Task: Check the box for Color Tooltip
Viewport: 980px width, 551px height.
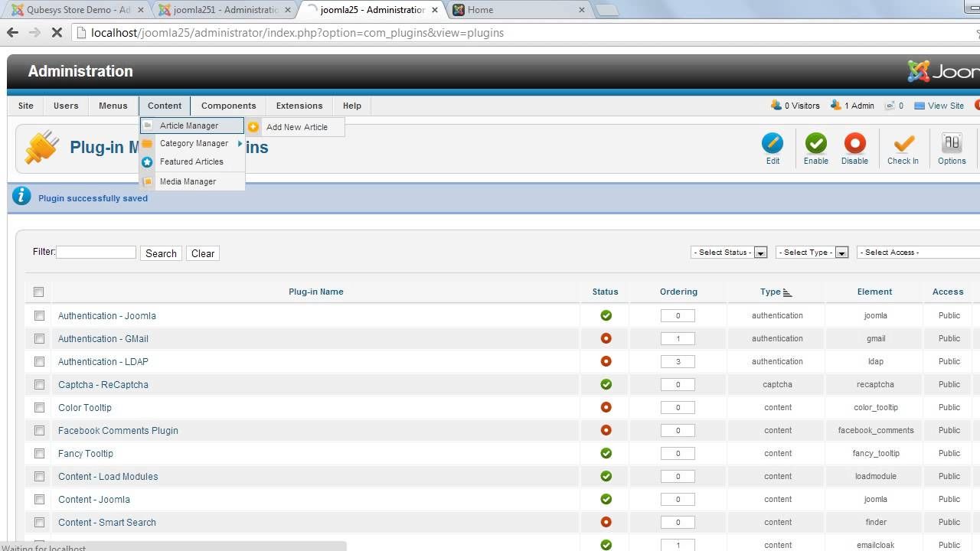Action: pyautogui.click(x=39, y=407)
